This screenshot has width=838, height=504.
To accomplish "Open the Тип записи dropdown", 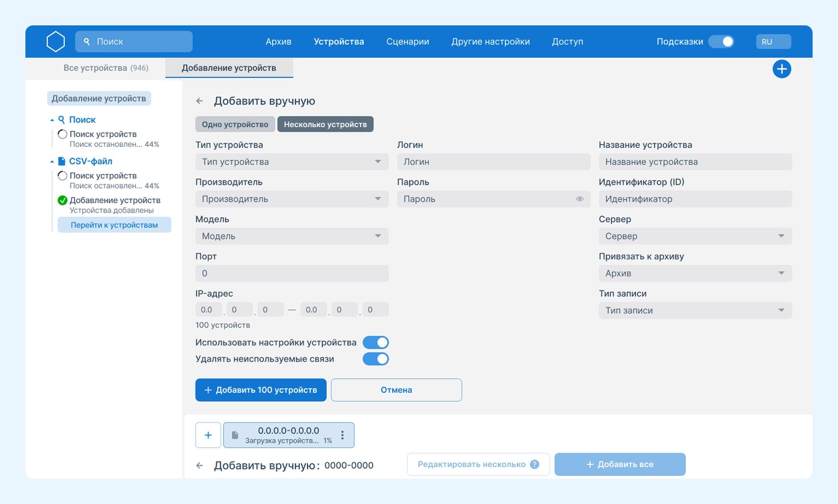I will (695, 310).
